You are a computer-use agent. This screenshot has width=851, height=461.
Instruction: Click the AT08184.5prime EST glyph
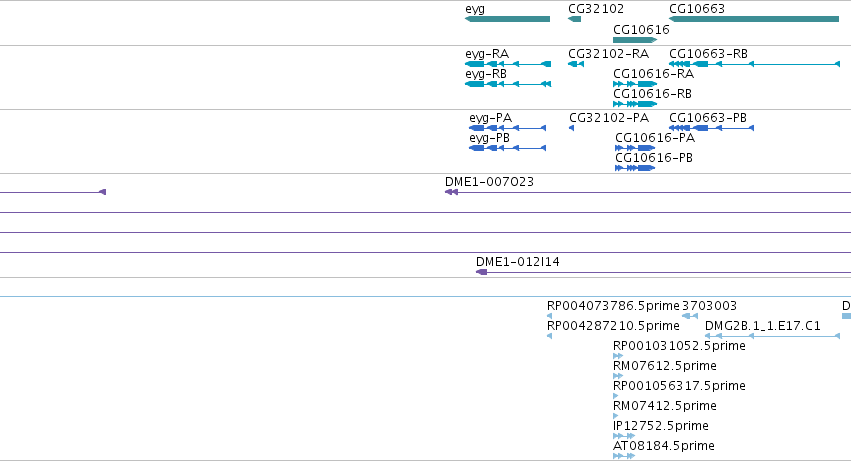coord(624,456)
